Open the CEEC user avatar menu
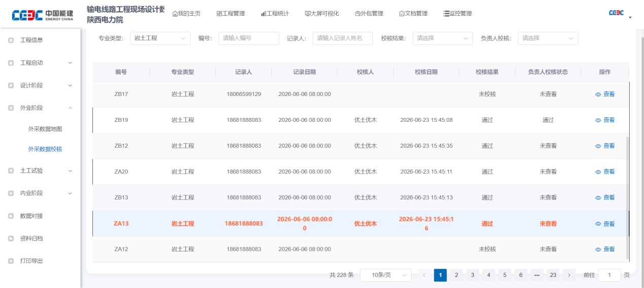The height and width of the screenshot is (288, 644). (x=620, y=14)
